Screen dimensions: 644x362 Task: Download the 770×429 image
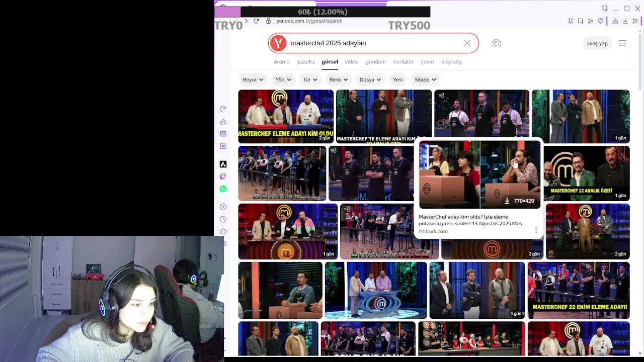[519, 201]
